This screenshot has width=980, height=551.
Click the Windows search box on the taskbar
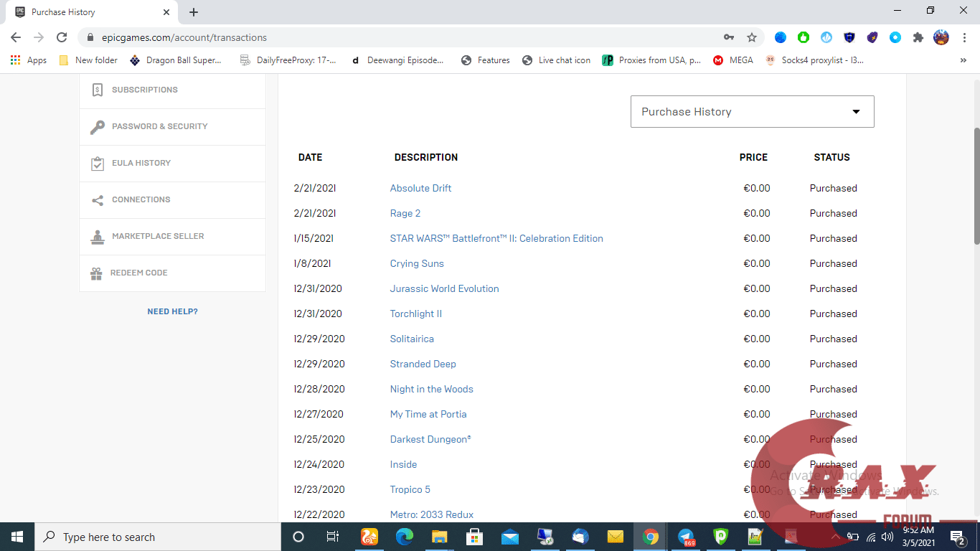(158, 537)
